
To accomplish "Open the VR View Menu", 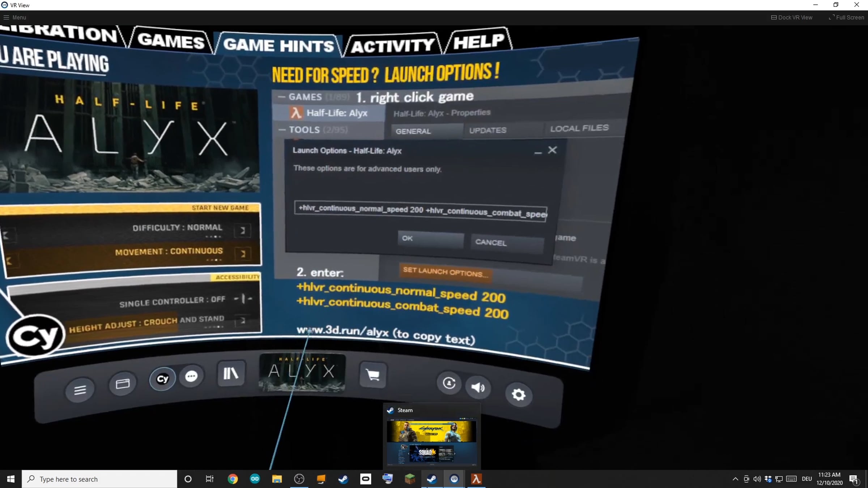I will 15,17.
